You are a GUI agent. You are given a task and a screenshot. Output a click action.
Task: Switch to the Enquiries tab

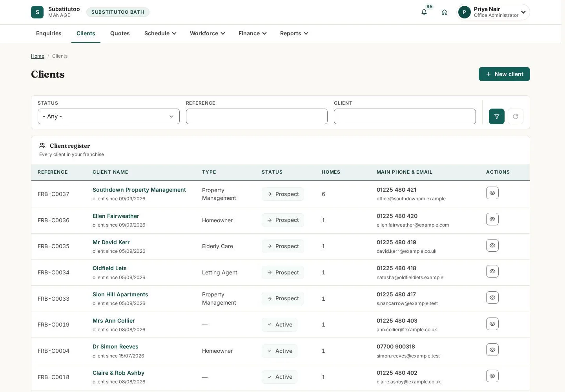[49, 33]
